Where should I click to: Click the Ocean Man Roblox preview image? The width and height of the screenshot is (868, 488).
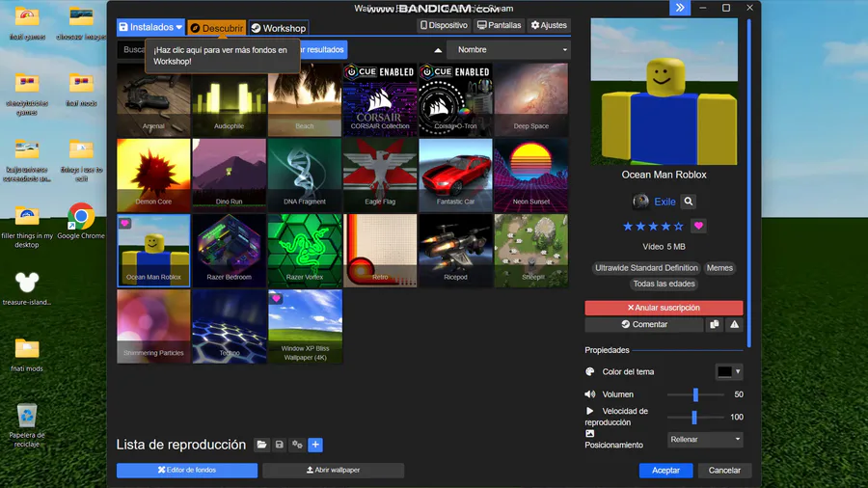click(x=664, y=92)
